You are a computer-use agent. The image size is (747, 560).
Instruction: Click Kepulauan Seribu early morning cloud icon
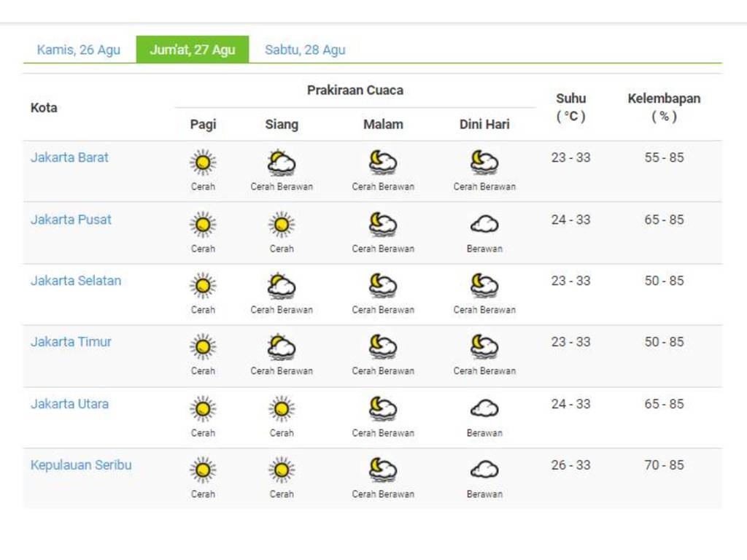484,470
